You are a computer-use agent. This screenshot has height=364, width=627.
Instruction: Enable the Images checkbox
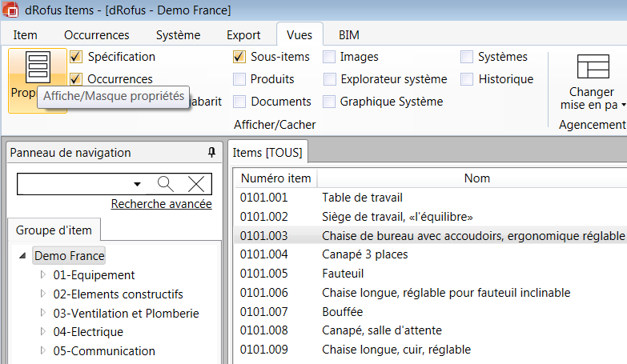click(329, 57)
